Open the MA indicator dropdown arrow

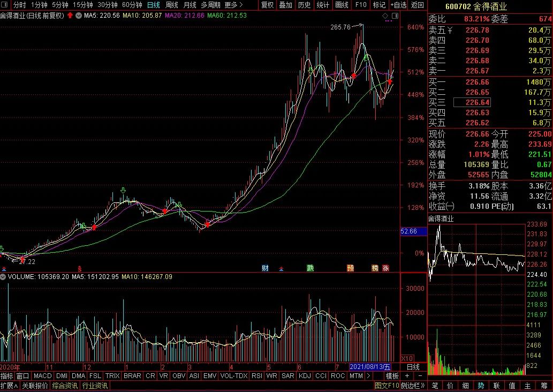[x=79, y=16]
